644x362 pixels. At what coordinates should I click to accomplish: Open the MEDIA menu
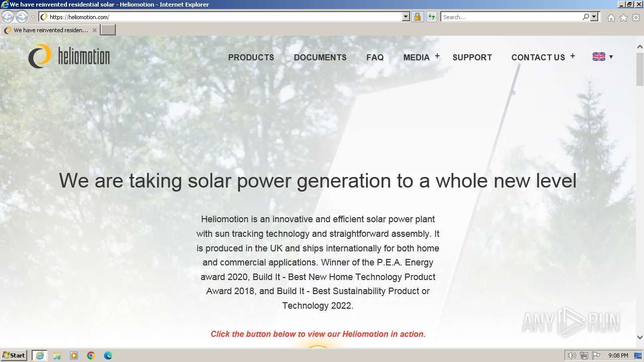click(417, 57)
